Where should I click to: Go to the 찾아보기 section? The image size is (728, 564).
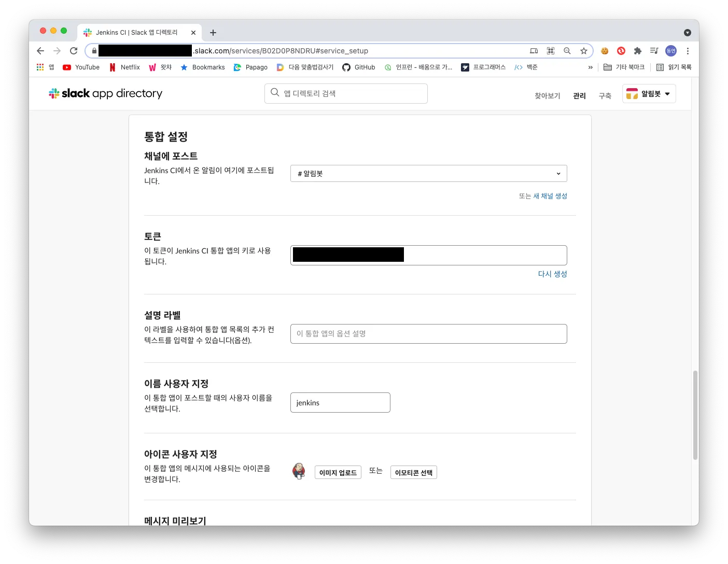click(548, 96)
